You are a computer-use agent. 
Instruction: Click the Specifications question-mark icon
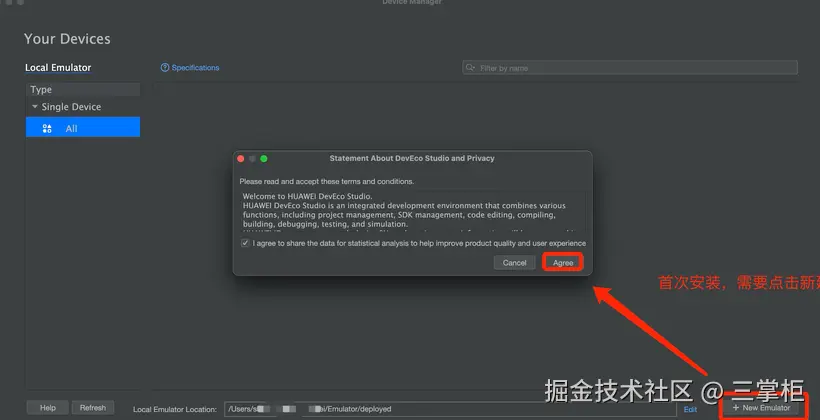165,67
